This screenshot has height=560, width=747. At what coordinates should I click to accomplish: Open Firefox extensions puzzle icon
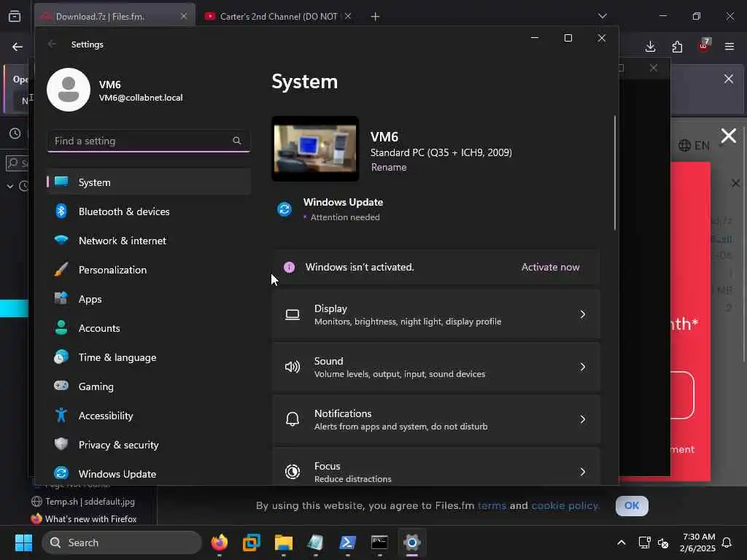[x=677, y=46]
